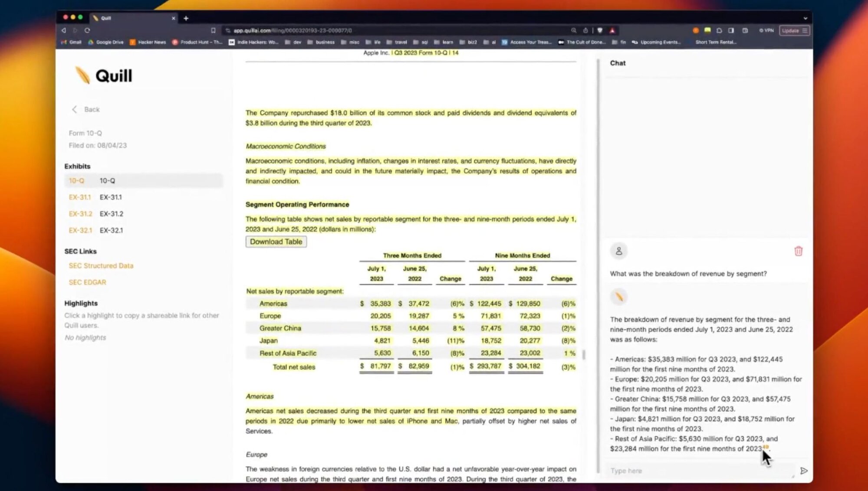This screenshot has width=868, height=491.
Task: Switch to the Quill browser tab
Action: (106, 18)
